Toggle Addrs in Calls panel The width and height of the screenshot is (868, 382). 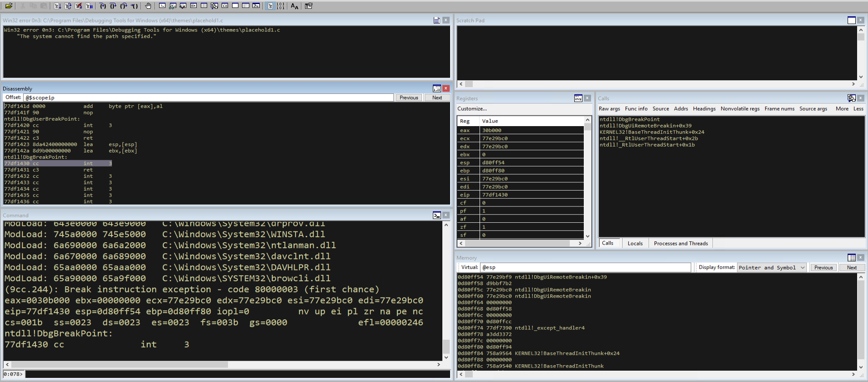click(681, 109)
